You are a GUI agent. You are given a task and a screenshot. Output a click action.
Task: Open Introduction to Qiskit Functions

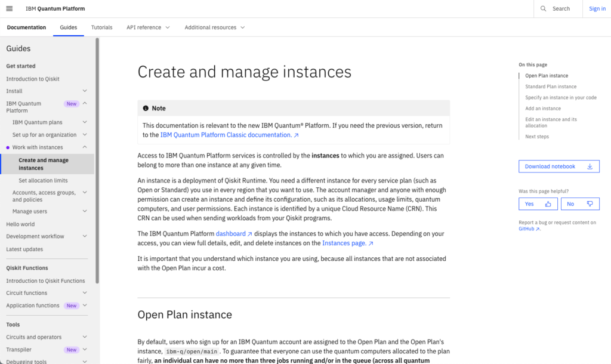(x=45, y=280)
